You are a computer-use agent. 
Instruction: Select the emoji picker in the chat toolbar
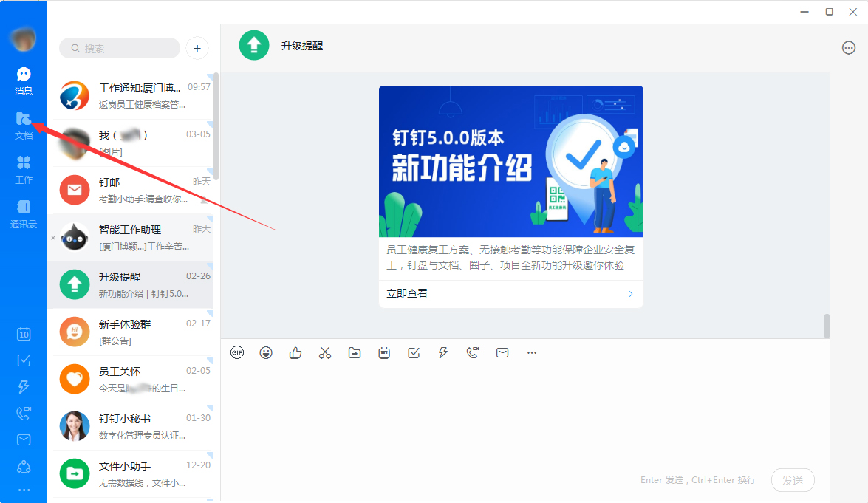pyautogui.click(x=266, y=352)
